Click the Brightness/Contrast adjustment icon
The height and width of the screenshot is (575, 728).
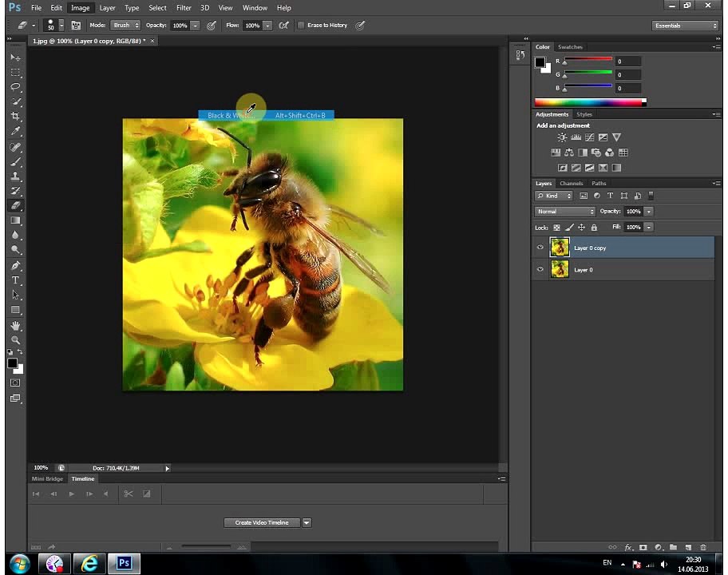[562, 137]
